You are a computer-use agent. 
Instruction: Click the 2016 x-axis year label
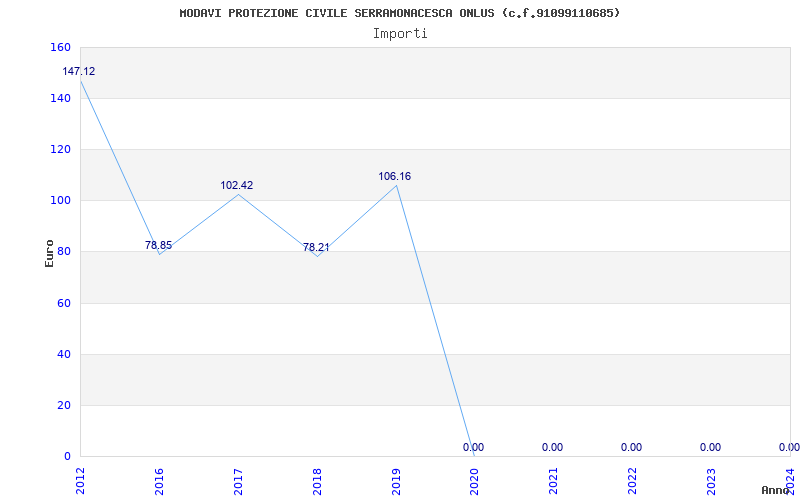[159, 481]
